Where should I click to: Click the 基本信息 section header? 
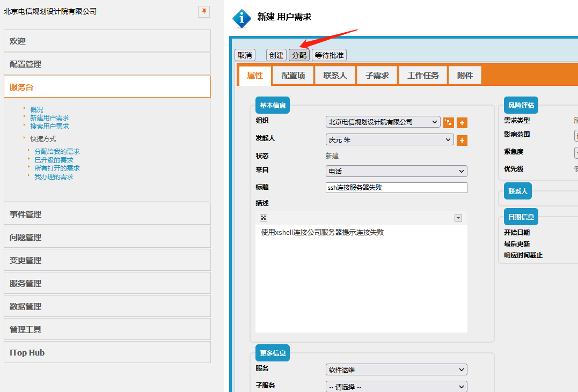tap(273, 105)
